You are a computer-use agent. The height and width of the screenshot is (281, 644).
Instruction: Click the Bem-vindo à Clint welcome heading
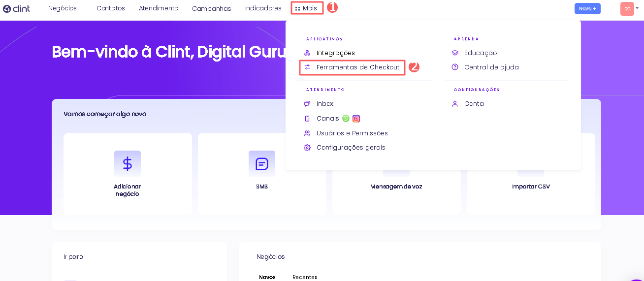tap(168, 52)
